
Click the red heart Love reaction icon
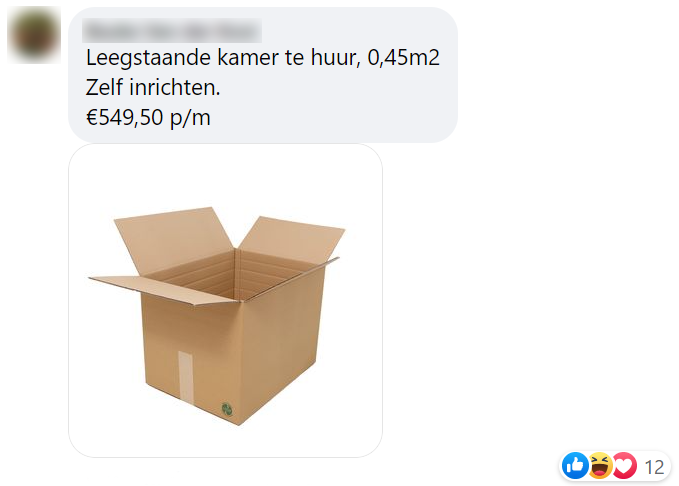pyautogui.click(x=624, y=466)
